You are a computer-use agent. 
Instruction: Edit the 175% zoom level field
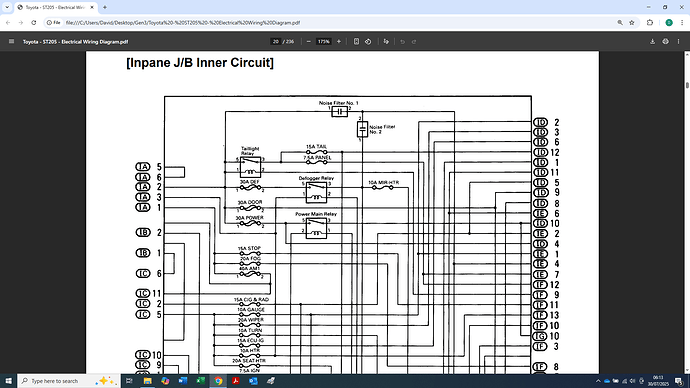point(323,41)
